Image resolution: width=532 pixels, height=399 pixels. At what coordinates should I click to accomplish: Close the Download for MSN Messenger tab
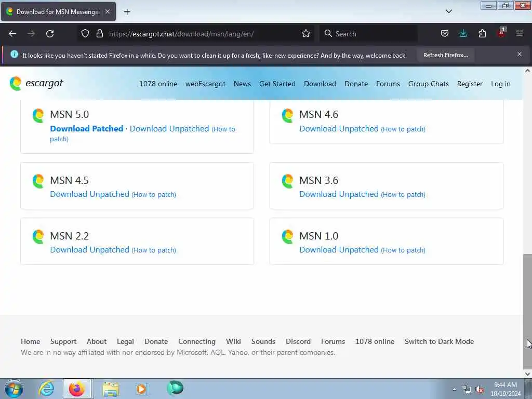(x=108, y=11)
